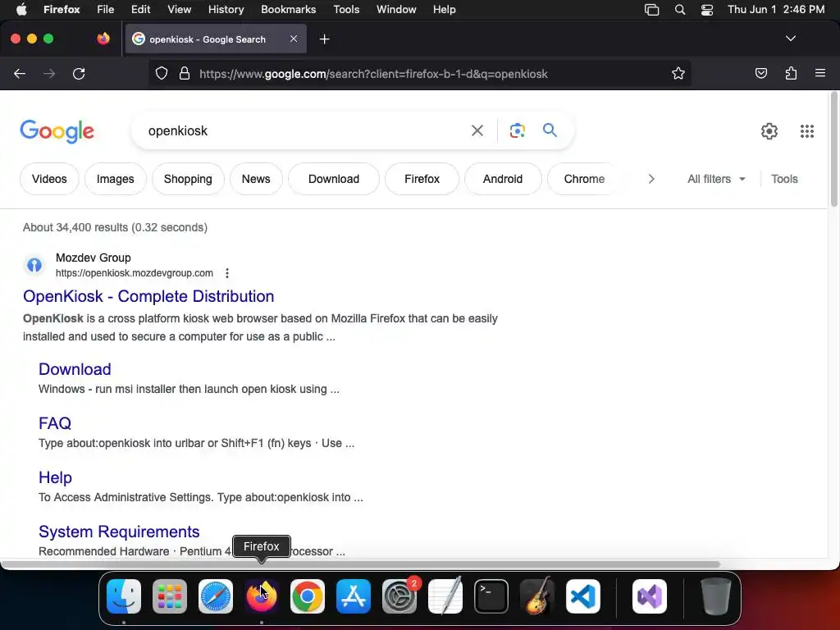Click the vertical page scrollbar thumb

[833, 149]
